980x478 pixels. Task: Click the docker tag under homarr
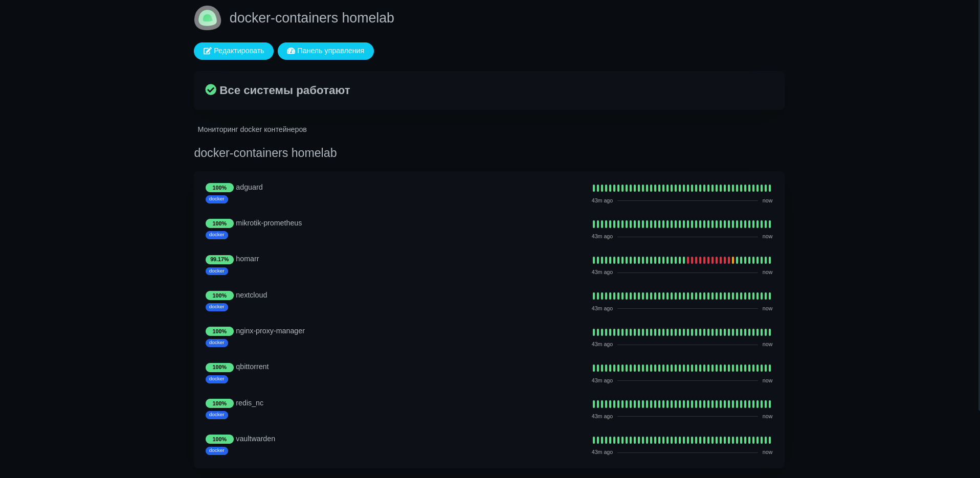click(x=217, y=271)
